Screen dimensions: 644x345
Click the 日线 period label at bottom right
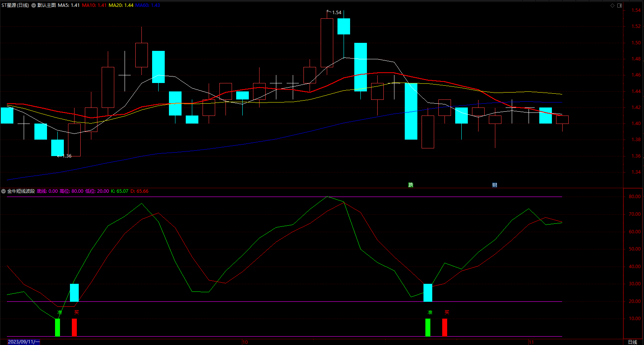point(633,342)
